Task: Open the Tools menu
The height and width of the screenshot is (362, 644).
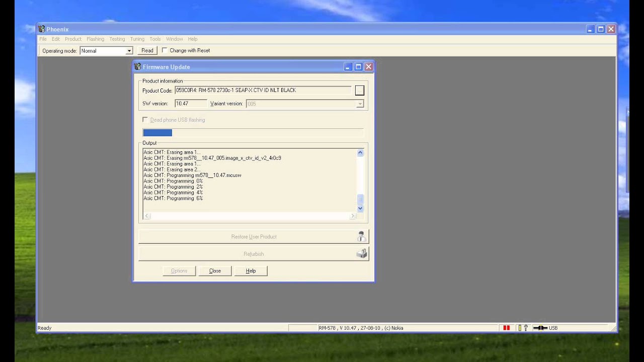Action: 155,39
